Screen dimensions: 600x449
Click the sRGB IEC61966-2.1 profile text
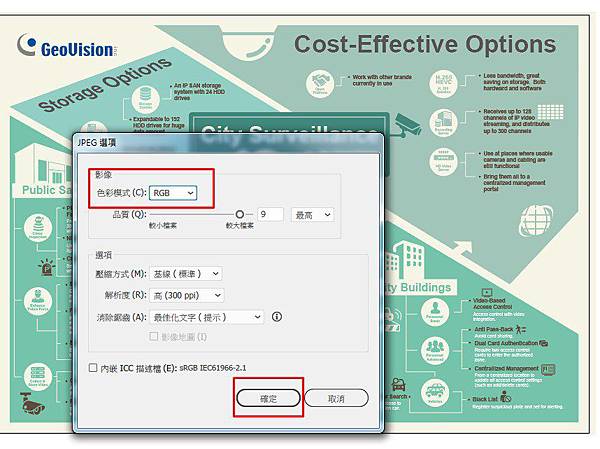tap(213, 368)
